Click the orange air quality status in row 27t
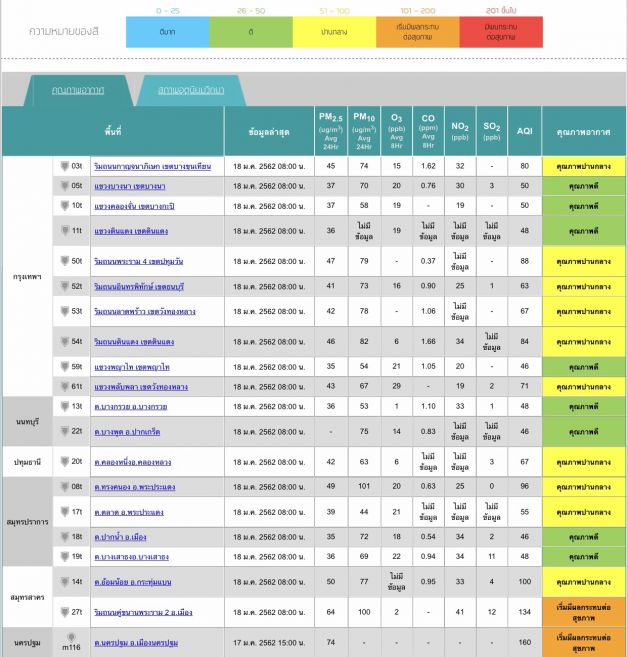 click(584, 612)
